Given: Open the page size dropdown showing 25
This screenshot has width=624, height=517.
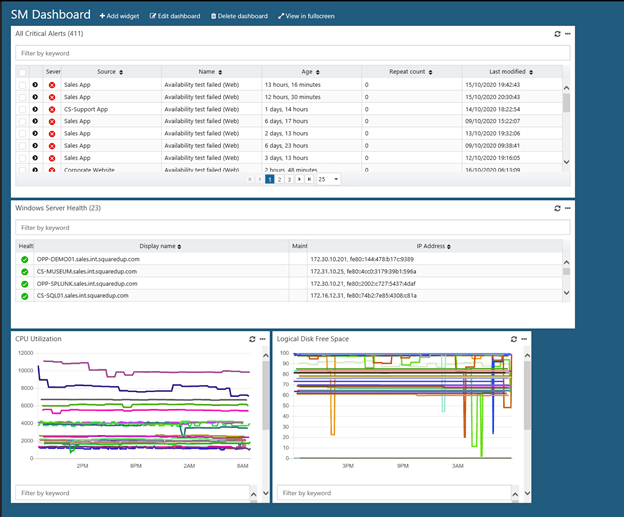Looking at the screenshot, I should click(x=328, y=179).
